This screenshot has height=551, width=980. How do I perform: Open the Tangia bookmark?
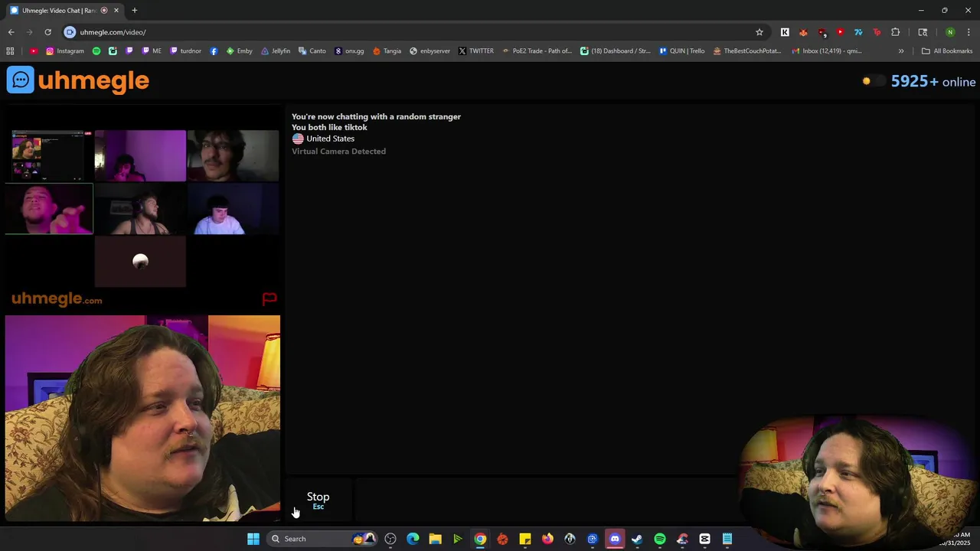pyautogui.click(x=387, y=51)
